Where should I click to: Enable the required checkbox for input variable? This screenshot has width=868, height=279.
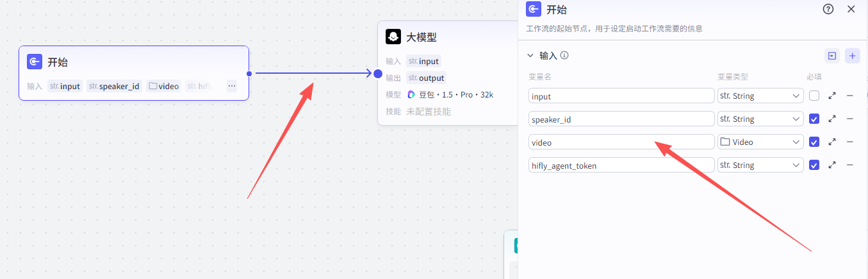pos(814,96)
